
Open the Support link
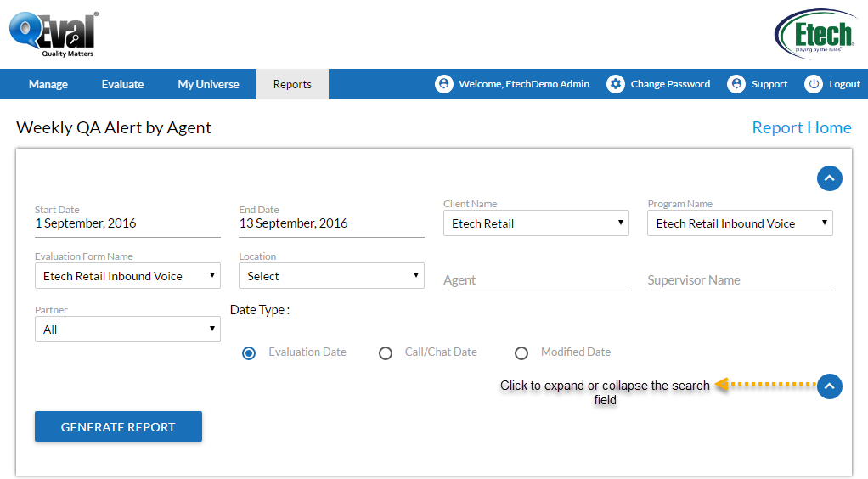point(769,84)
